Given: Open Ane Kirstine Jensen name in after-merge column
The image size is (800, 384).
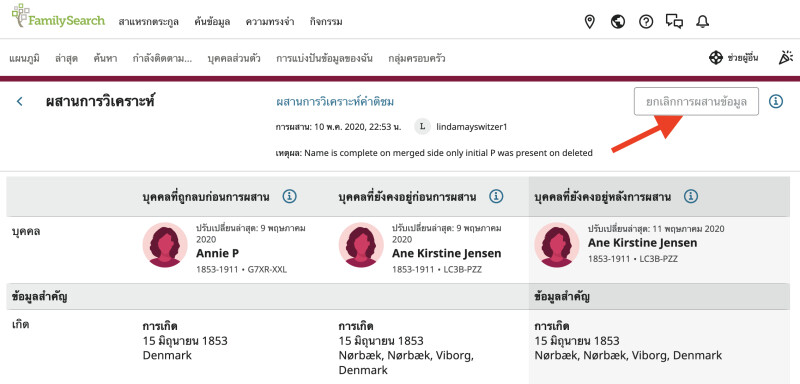Looking at the screenshot, I should click(x=643, y=243).
